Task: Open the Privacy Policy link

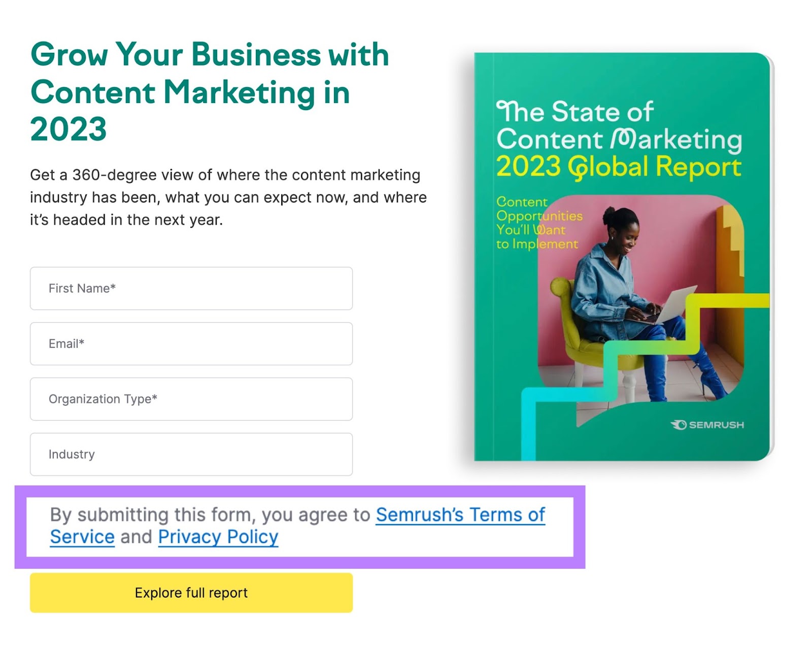Action: 218,537
